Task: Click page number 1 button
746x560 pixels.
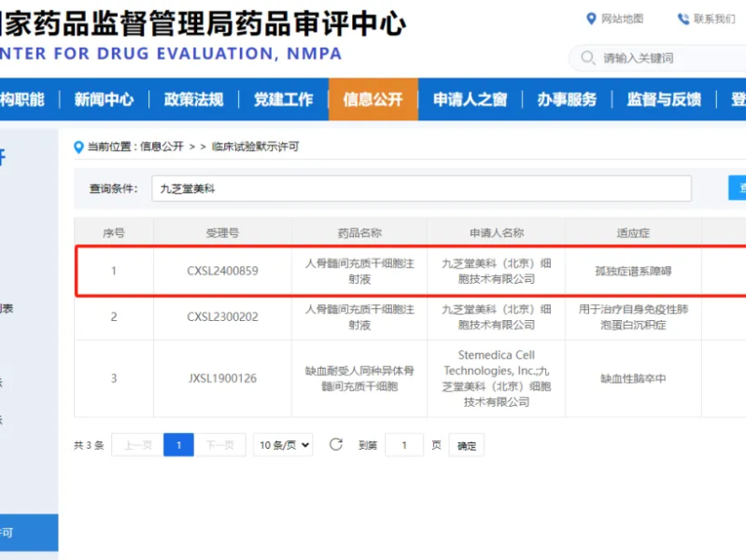Action: (x=179, y=445)
